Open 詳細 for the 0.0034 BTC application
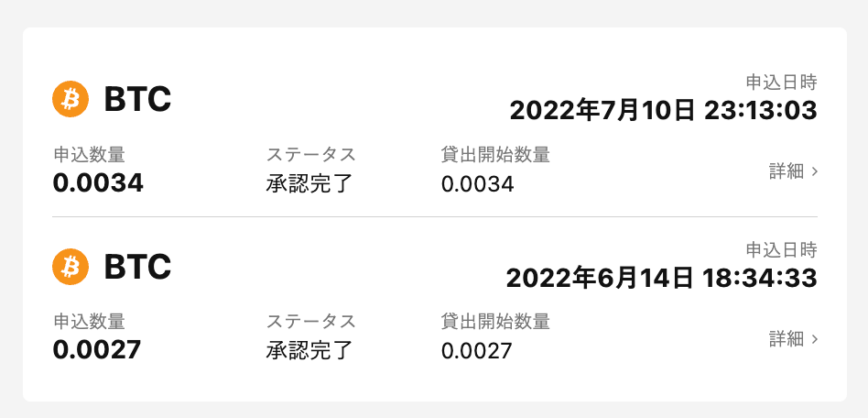The width and height of the screenshot is (868, 418). (793, 171)
